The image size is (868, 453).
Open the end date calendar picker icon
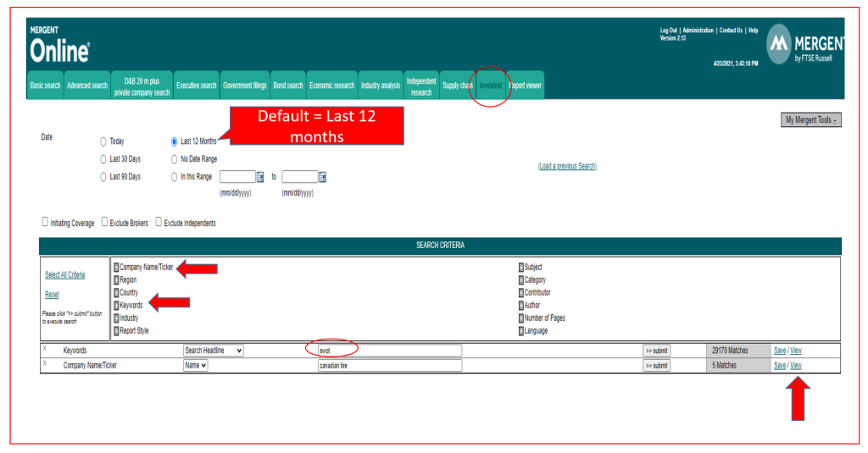click(323, 177)
